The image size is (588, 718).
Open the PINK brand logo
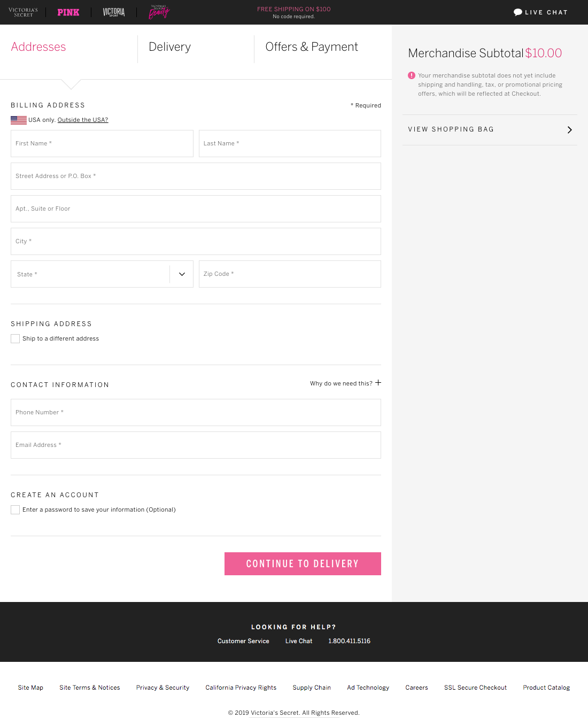[68, 12]
